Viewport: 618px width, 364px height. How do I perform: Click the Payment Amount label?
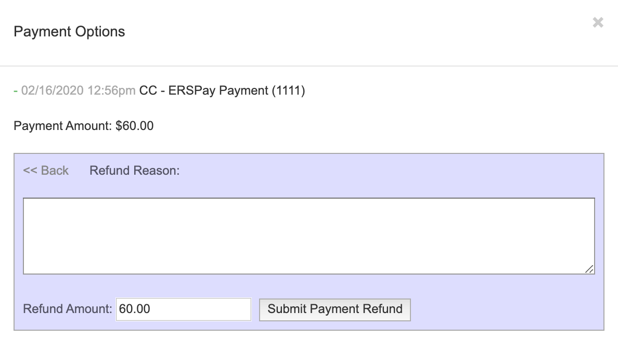point(62,126)
